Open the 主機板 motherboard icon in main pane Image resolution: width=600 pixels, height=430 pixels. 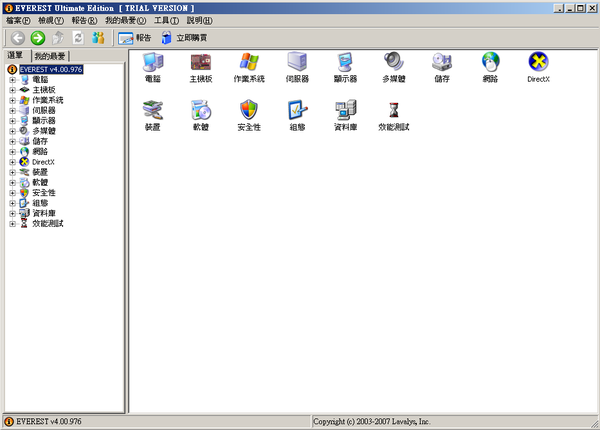(x=201, y=67)
